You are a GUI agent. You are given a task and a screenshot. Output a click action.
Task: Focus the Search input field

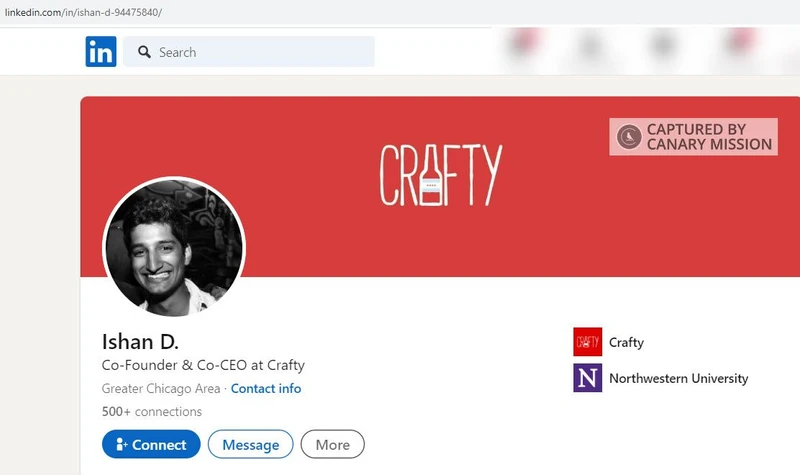[x=249, y=52]
